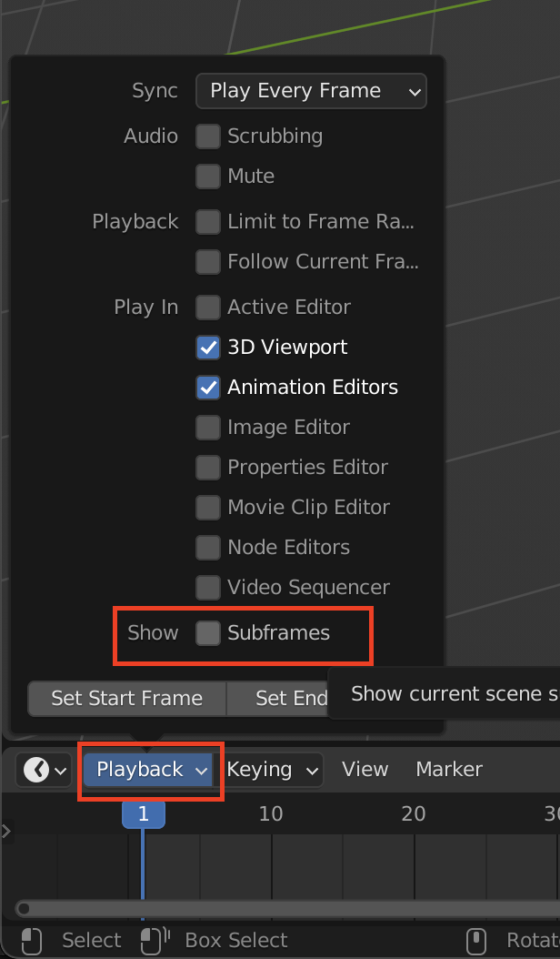Viewport: 560px width, 959px height.
Task: Expand the timeline's left side region arrow
Action: 6,830
